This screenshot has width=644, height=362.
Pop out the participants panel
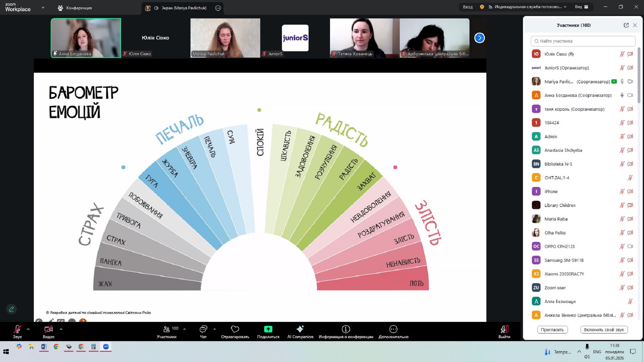626,25
